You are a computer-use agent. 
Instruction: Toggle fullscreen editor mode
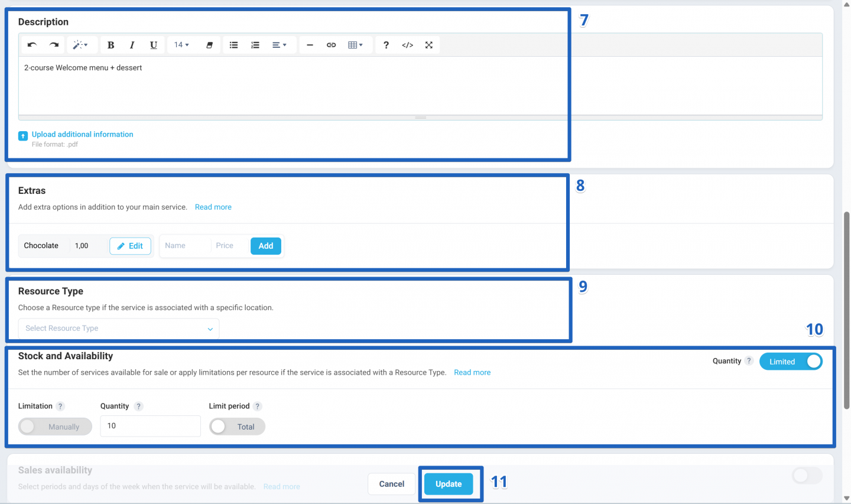tap(428, 45)
